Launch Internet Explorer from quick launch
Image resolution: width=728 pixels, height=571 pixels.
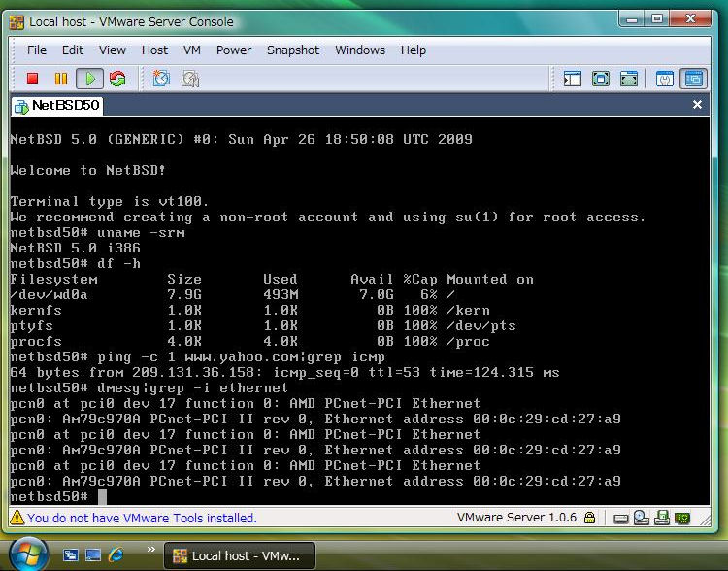pyautogui.click(x=116, y=554)
